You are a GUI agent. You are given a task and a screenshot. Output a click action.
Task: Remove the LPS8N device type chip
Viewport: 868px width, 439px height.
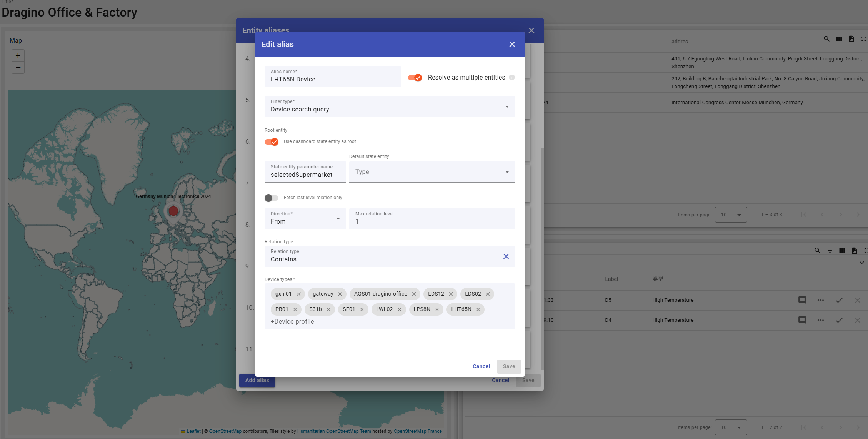(437, 309)
